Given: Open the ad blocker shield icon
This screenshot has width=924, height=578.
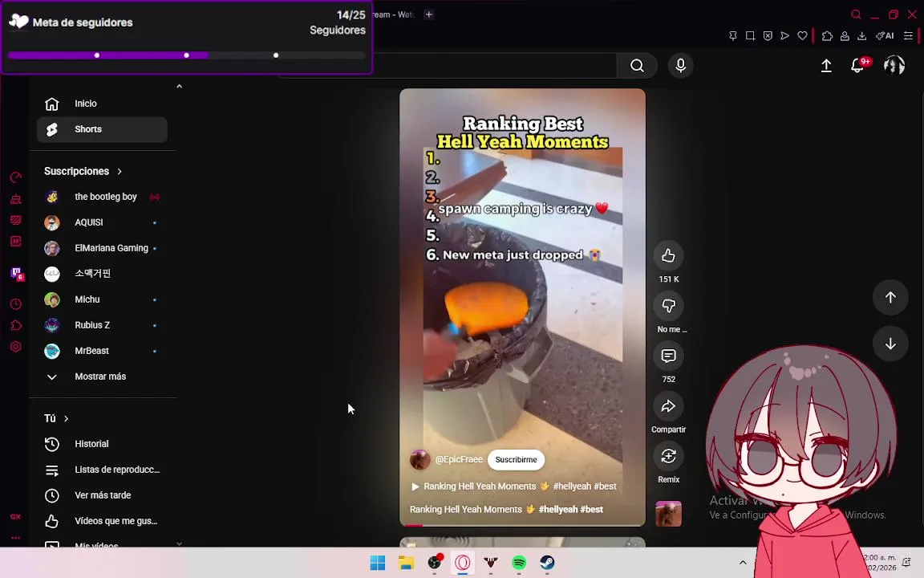Looking at the screenshot, I should (x=768, y=36).
